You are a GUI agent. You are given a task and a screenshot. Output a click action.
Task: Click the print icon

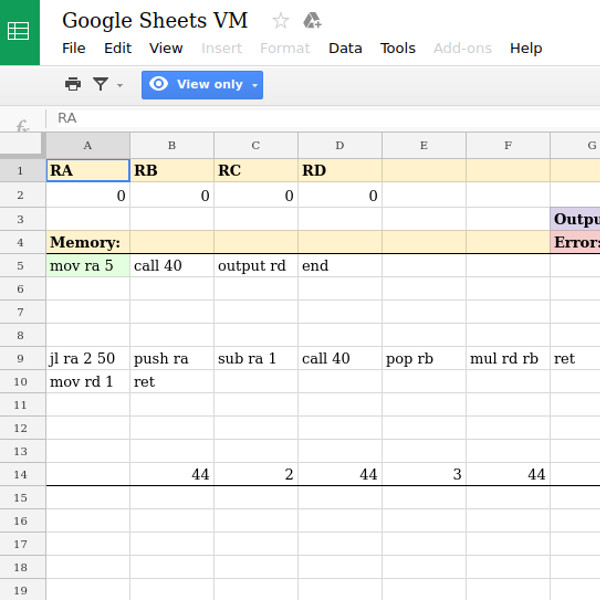point(73,85)
